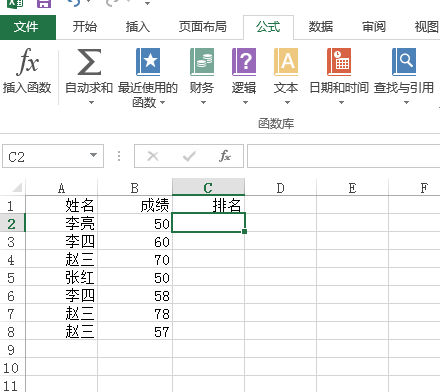
Task: Select column D header
Action: pos(281,188)
